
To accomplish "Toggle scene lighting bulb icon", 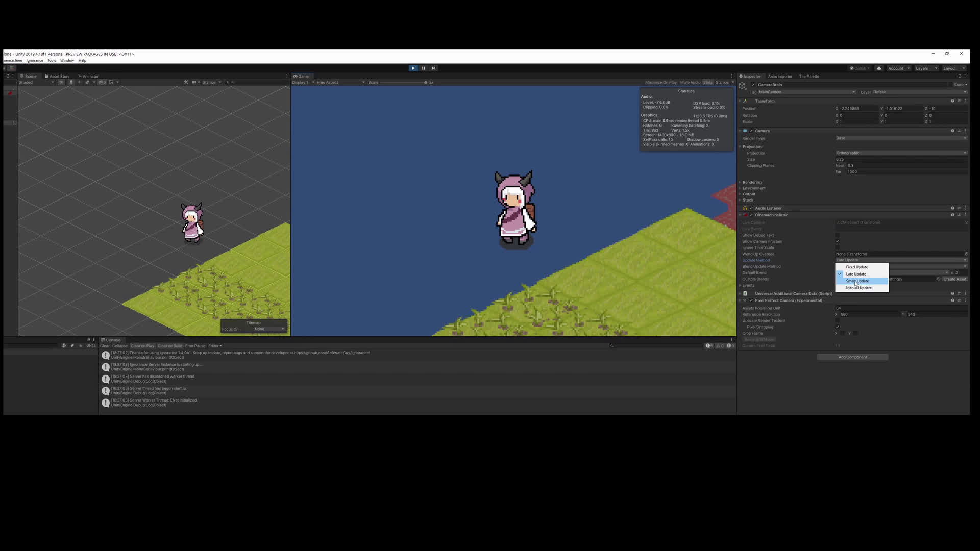I will pyautogui.click(x=71, y=82).
